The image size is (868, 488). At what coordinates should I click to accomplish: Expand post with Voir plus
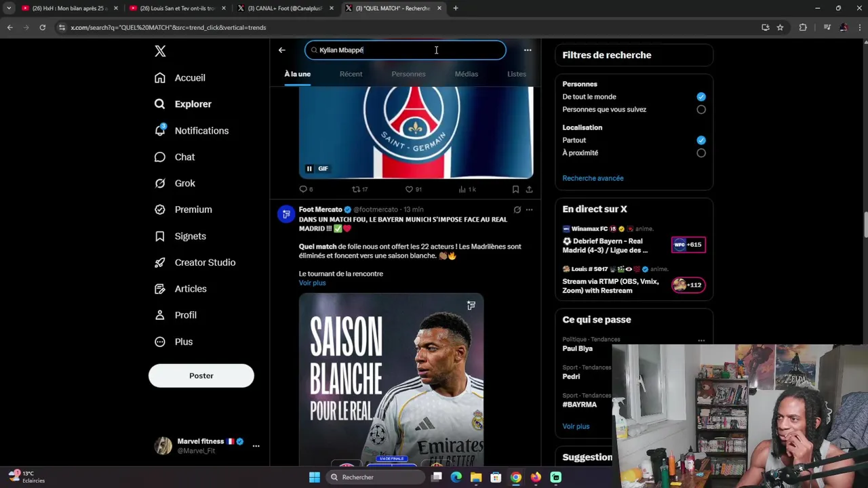[x=313, y=283]
